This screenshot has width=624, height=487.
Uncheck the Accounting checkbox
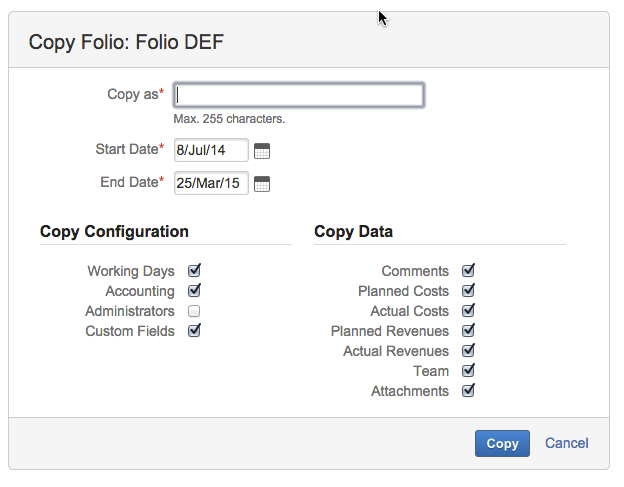(194, 291)
